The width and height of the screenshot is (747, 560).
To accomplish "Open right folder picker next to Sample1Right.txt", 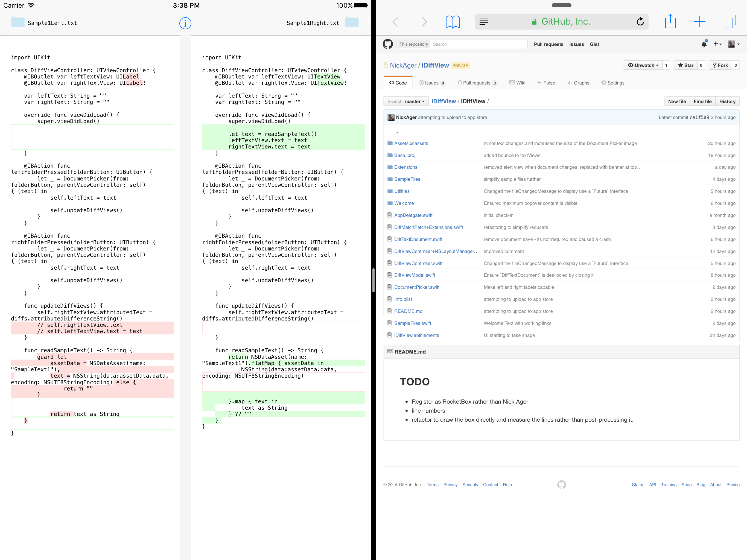I will [x=352, y=23].
